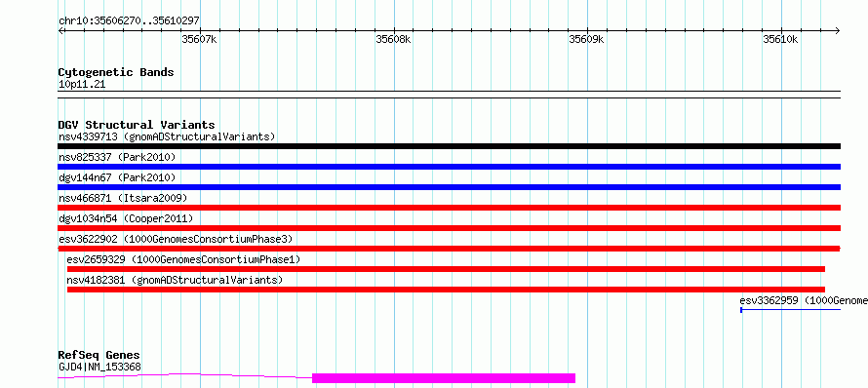Click the dgv1034n54 (Cooper2011) red bar
868x388 pixels.
449,228
